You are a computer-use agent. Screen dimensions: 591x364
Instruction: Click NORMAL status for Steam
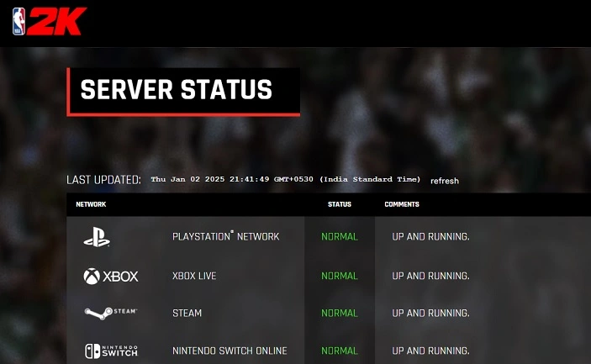pos(340,313)
